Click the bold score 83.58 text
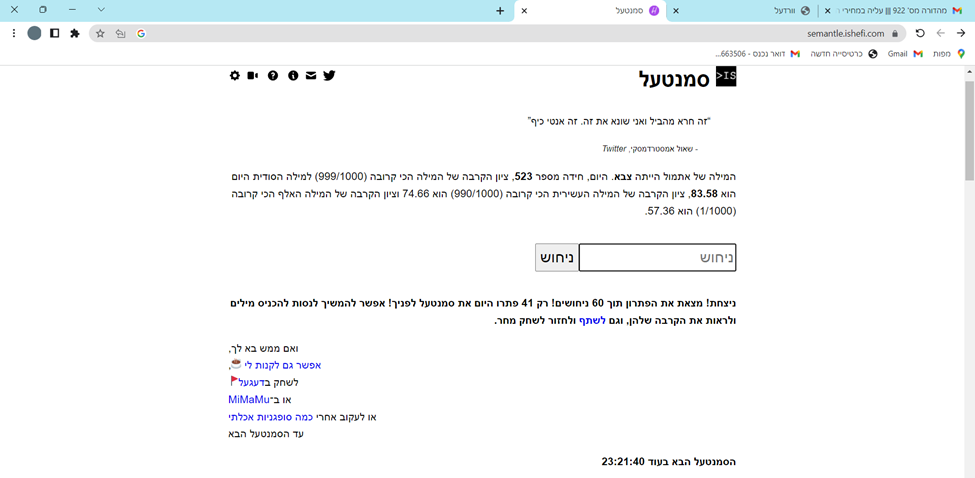The height and width of the screenshot is (478, 975). [706, 193]
